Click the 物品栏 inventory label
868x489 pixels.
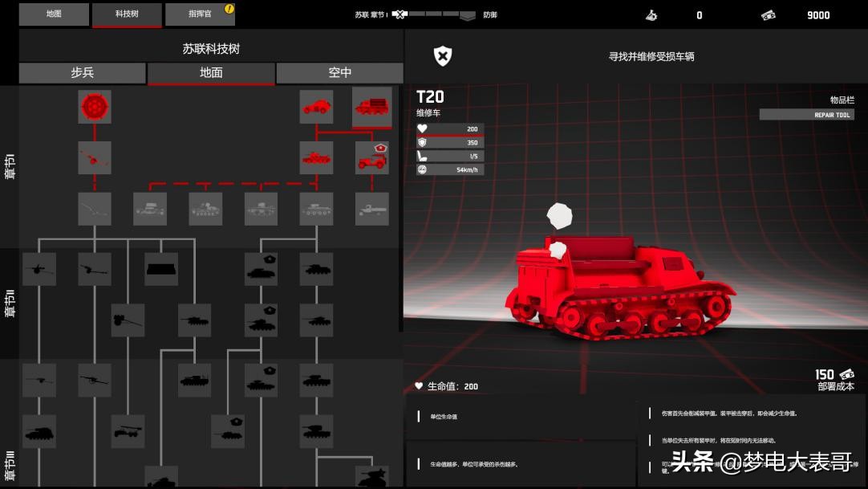[x=842, y=100]
